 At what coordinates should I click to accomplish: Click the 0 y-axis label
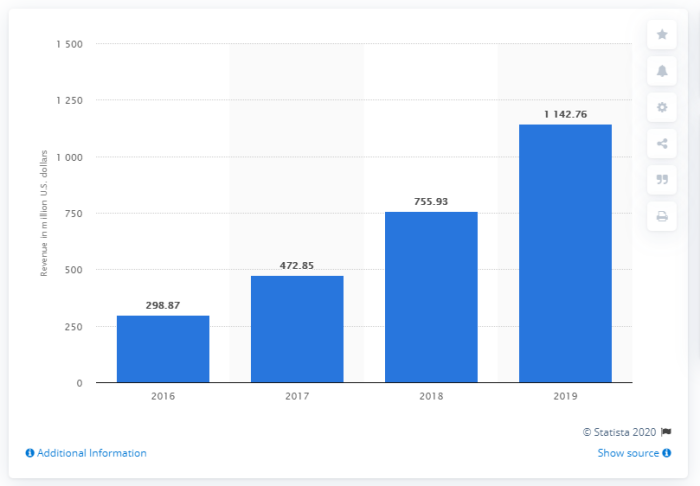[79, 383]
